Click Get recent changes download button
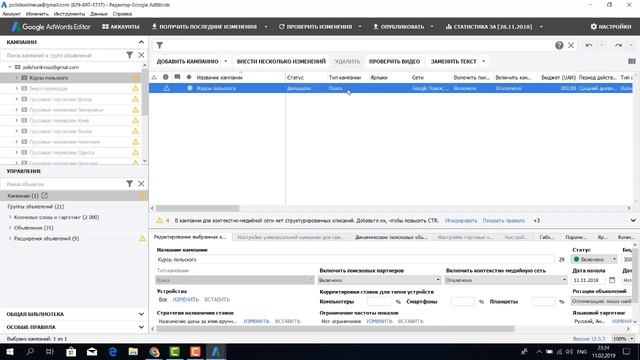Screen dimensions: 640x360 pyautogui.click(x=204, y=27)
